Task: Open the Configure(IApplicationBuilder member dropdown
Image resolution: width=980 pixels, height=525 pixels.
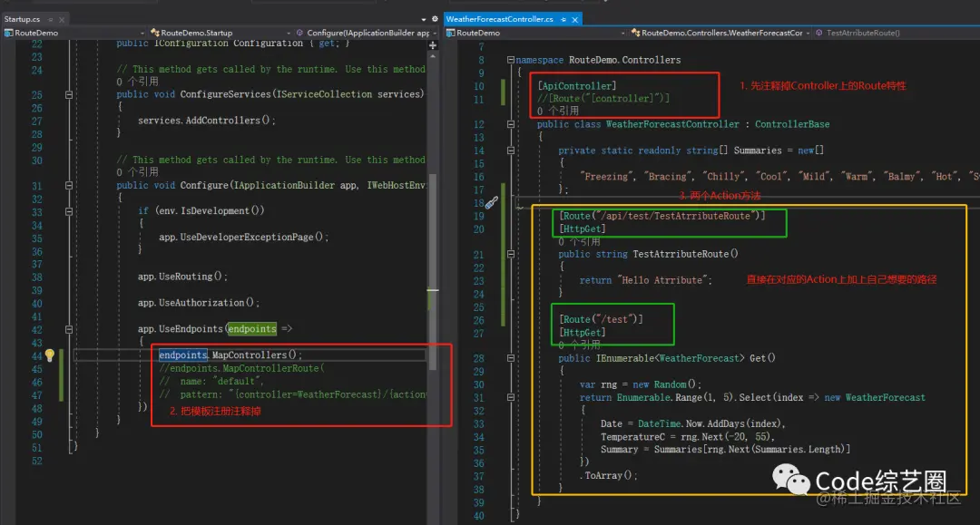Action: 367,33
